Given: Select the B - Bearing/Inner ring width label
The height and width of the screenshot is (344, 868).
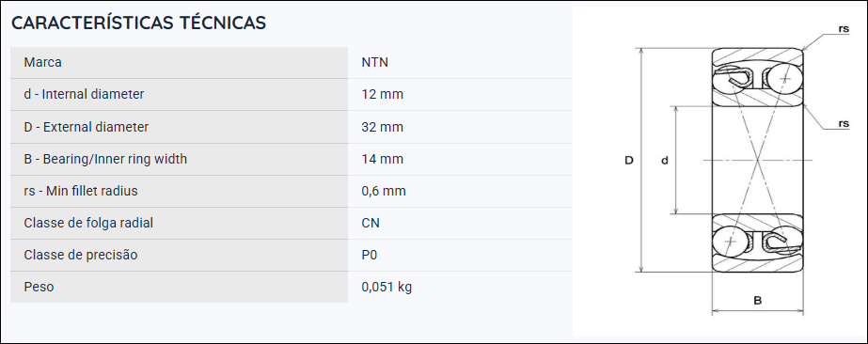Looking at the screenshot, I should (x=105, y=159).
